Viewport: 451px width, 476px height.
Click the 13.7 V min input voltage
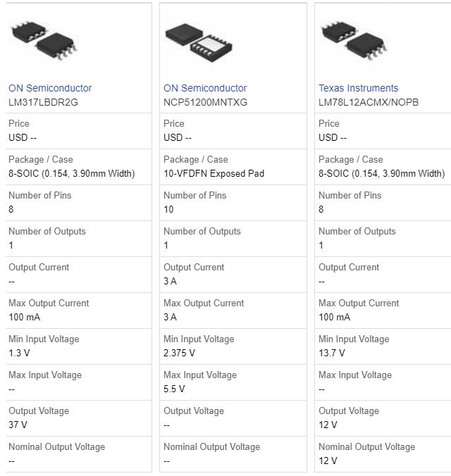332,353
